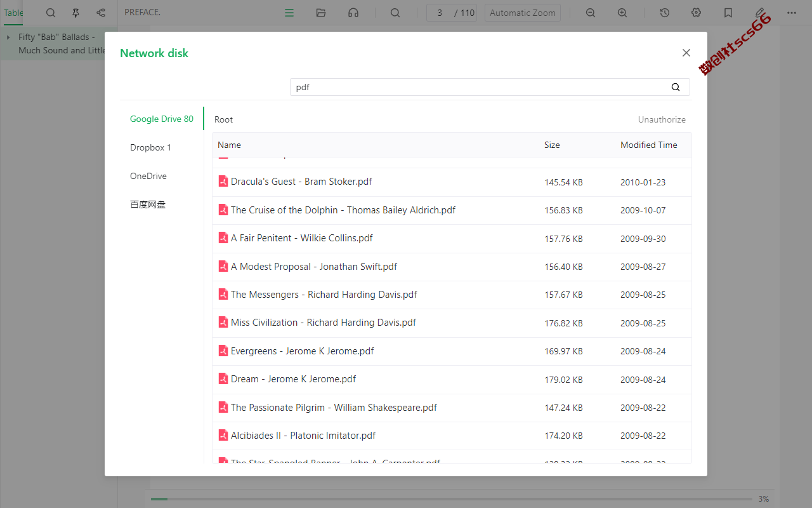This screenshot has width=812, height=508.
Task: Click the 2009-10-07 modified date
Action: pos(643,210)
